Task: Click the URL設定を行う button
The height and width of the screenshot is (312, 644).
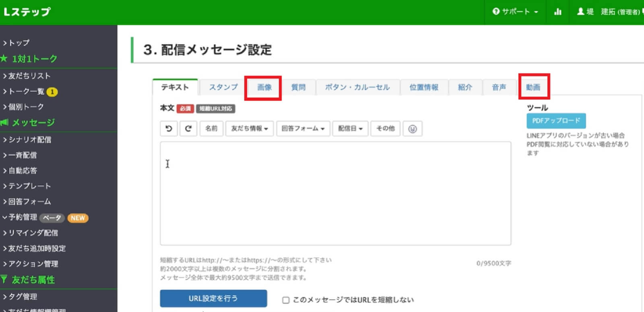Action: point(213,298)
